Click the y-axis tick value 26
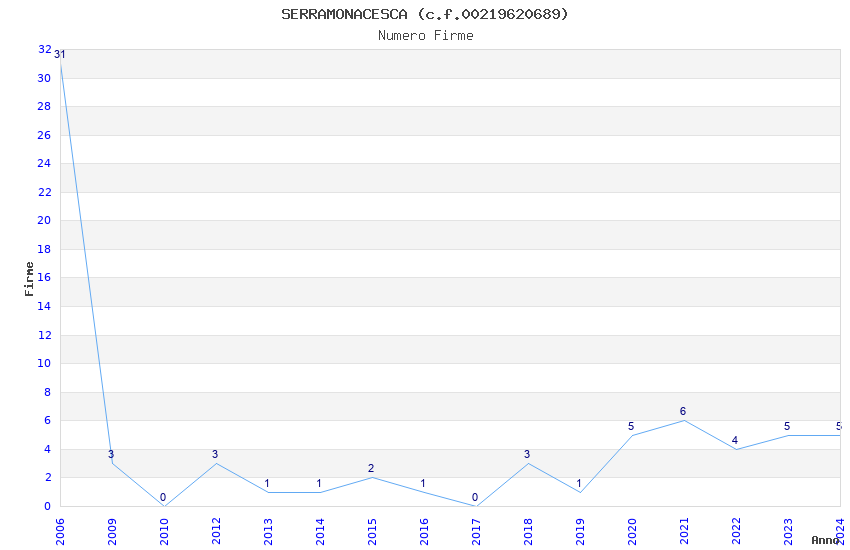Image resolution: width=850 pixels, height=550 pixels. click(44, 135)
